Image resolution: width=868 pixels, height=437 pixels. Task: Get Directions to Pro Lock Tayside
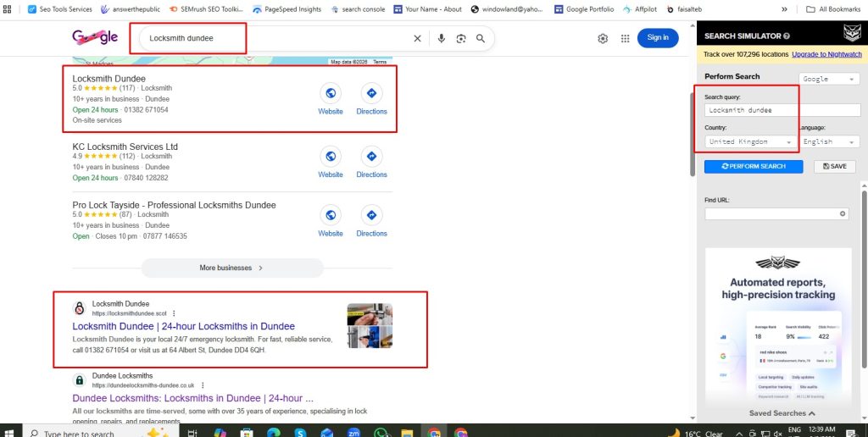(371, 221)
